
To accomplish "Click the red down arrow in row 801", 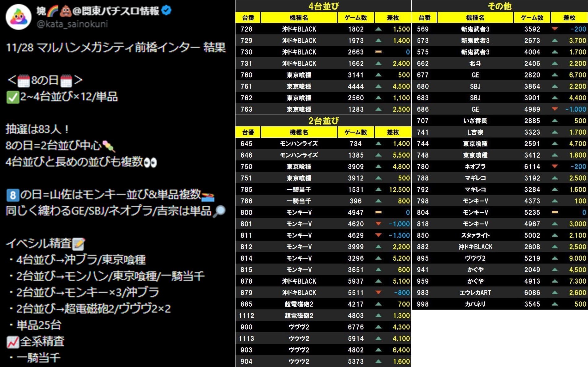I will pos(378,224).
